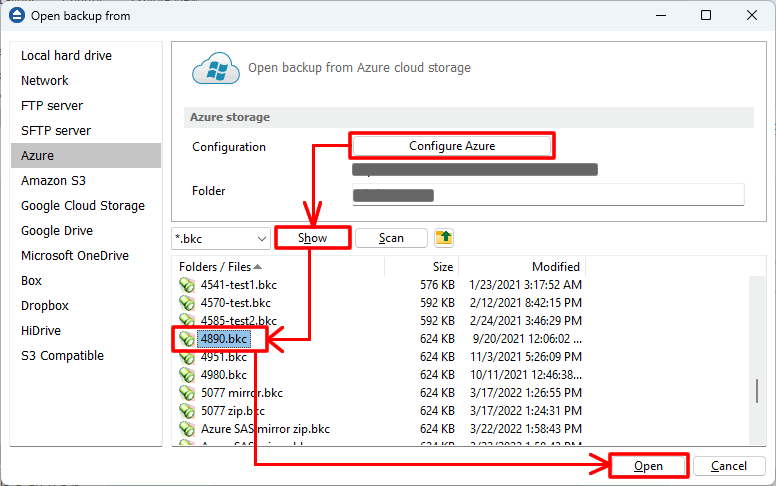Select Dropbox source
This screenshot has width=776, height=486.
click(45, 305)
